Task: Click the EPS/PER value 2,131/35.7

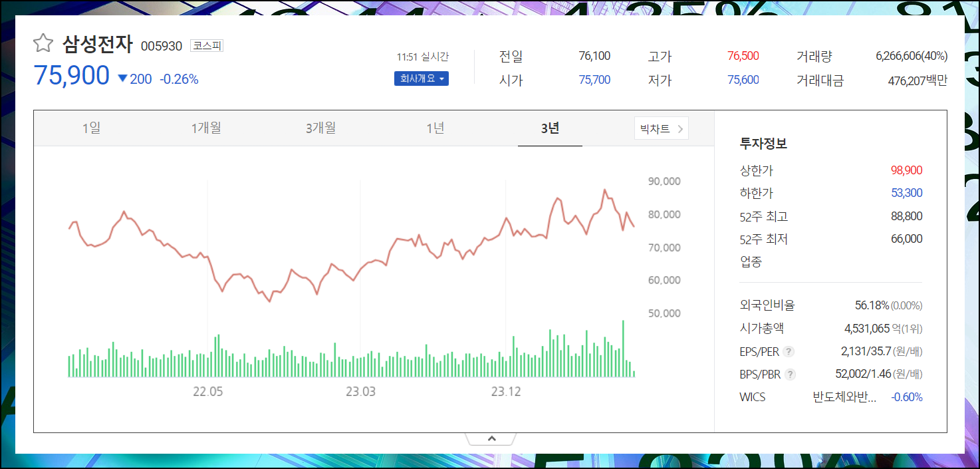Action: tap(866, 351)
